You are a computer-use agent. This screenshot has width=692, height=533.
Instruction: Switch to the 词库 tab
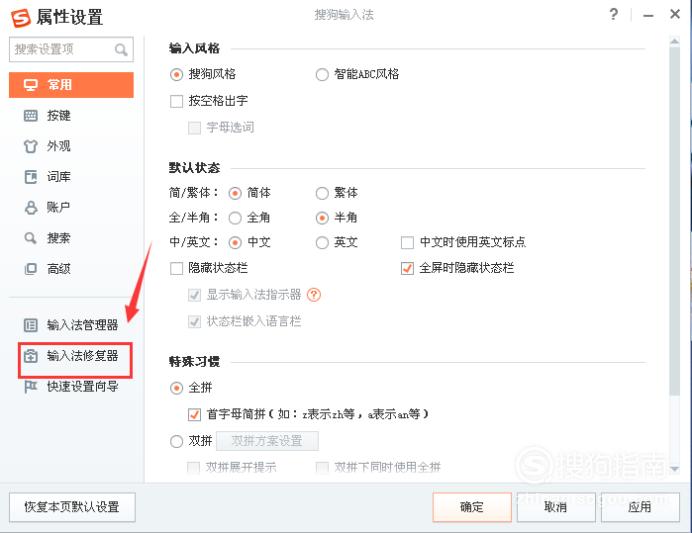pyautogui.click(x=71, y=177)
